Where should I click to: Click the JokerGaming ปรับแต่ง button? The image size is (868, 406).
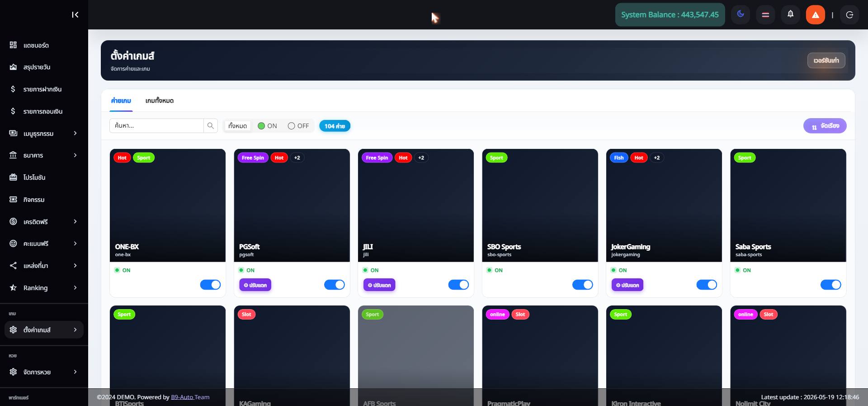pos(627,285)
